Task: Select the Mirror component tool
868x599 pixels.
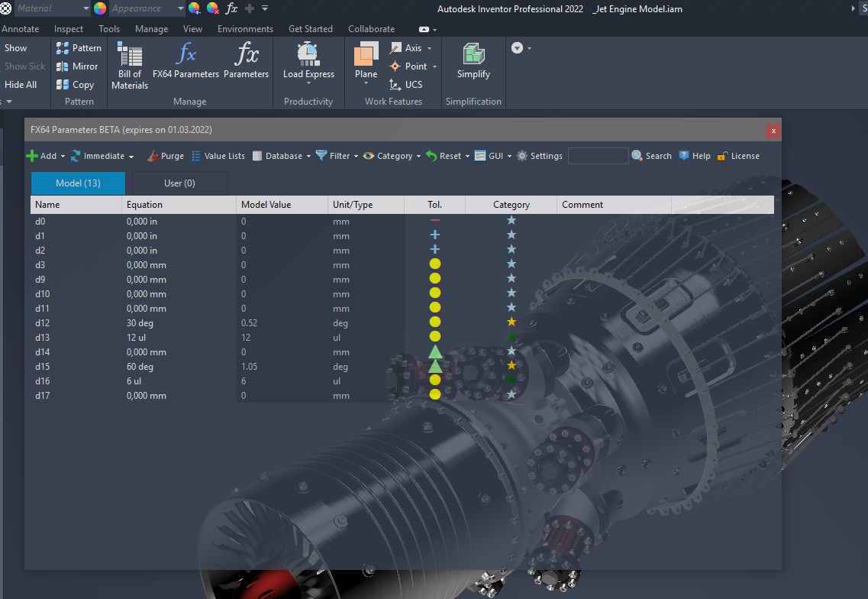Action: pyautogui.click(x=77, y=66)
